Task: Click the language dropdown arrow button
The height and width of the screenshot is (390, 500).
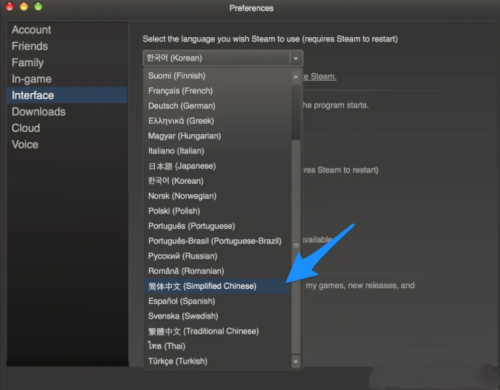Action: coord(296,58)
